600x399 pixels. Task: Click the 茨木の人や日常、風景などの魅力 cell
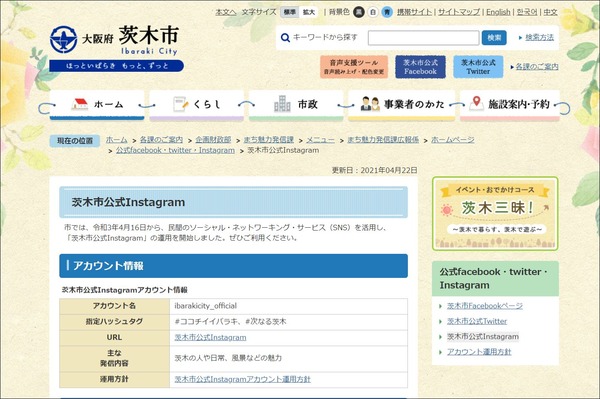pyautogui.click(x=289, y=358)
